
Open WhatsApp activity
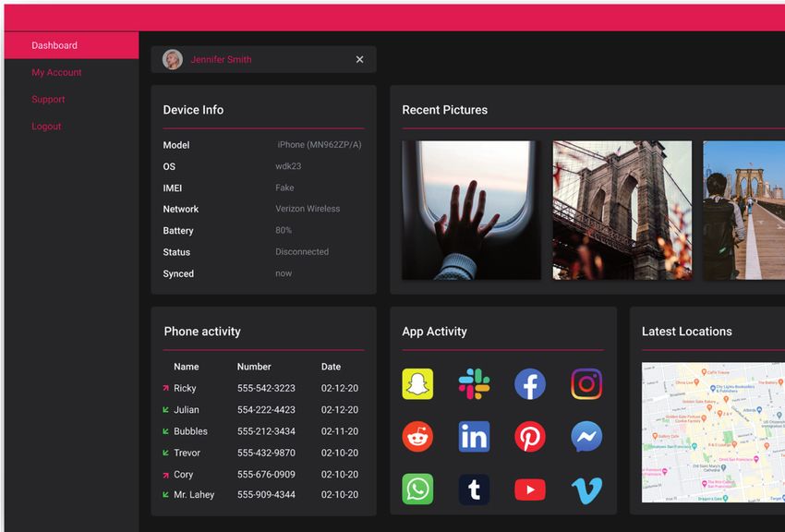417,489
